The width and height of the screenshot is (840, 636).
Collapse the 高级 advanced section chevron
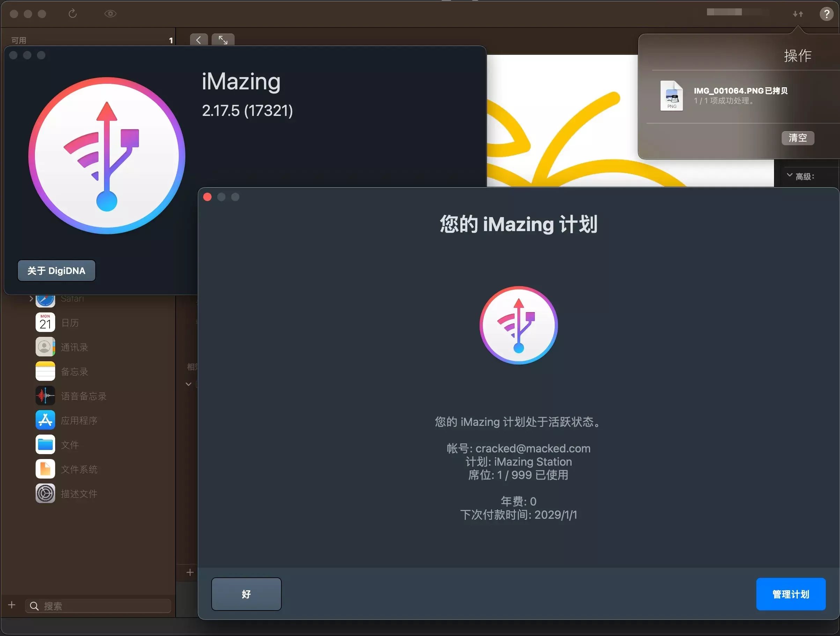coord(789,176)
